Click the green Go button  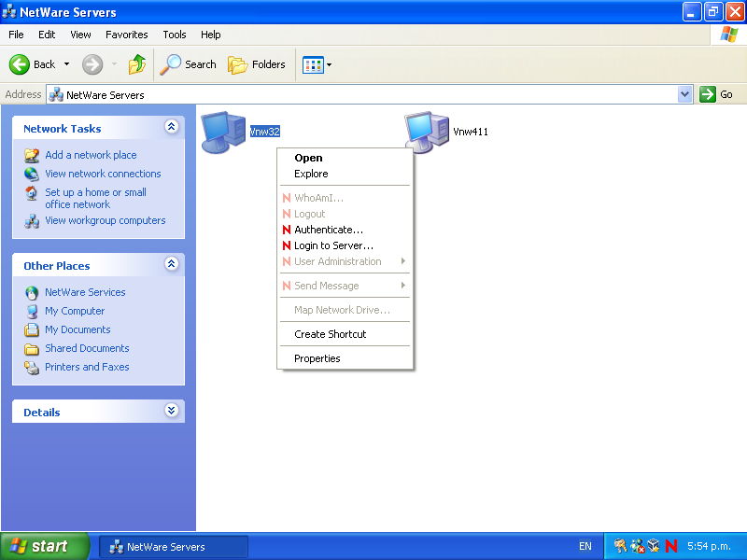(716, 94)
